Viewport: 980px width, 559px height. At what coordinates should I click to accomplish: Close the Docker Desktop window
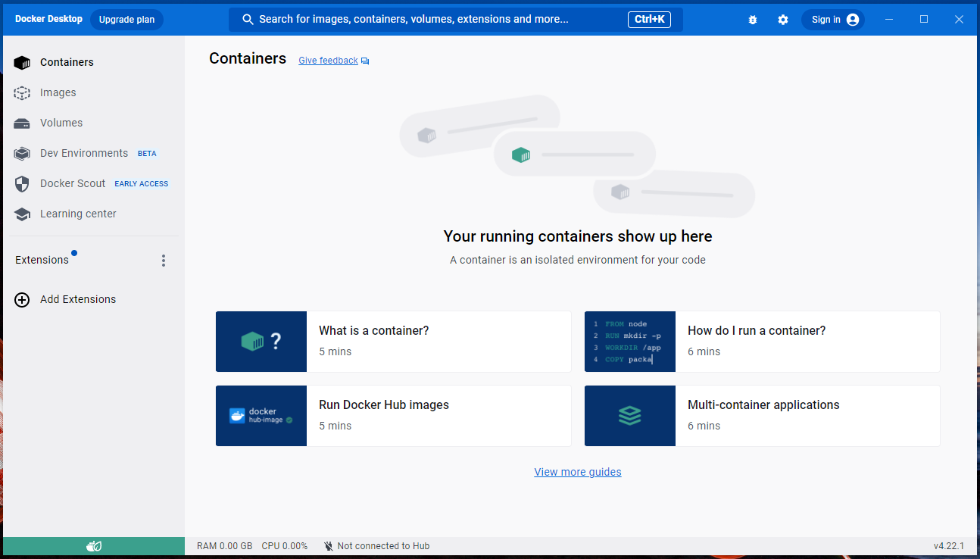[x=959, y=20]
